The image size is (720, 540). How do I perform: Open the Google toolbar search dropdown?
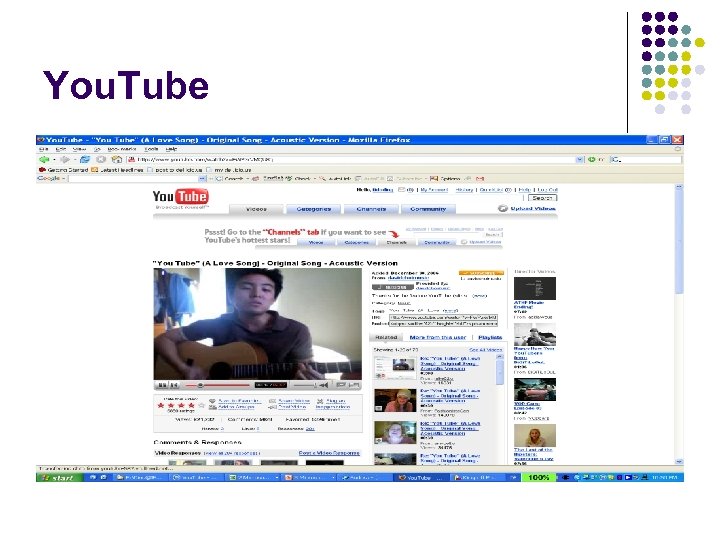click(202, 179)
